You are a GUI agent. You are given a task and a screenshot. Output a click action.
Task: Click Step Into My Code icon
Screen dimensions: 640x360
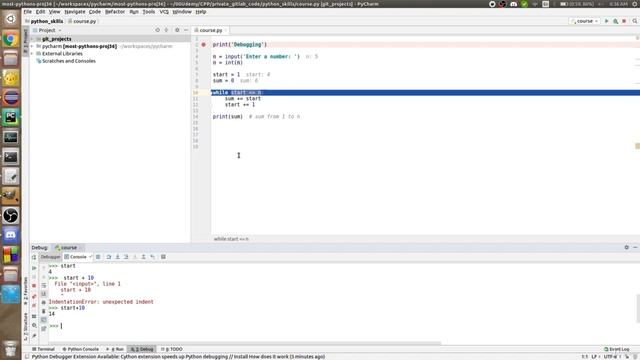click(x=126, y=257)
